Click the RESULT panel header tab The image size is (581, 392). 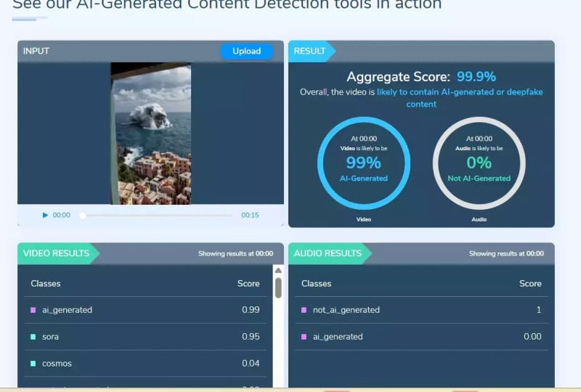[x=310, y=51]
